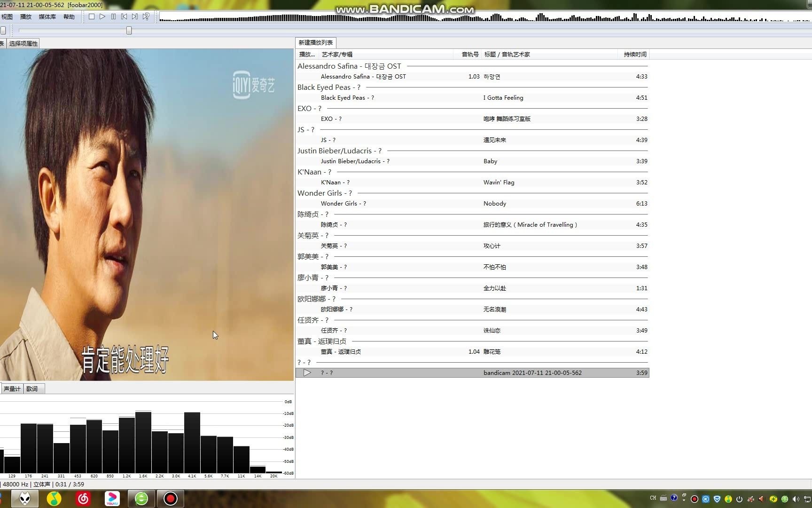Open the Bandicam recorder taskbar icon
Screen dimensions: 812x508
click(171, 499)
